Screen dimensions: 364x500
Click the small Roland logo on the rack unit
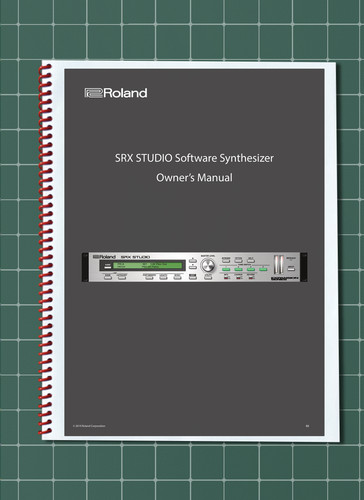[104, 257]
